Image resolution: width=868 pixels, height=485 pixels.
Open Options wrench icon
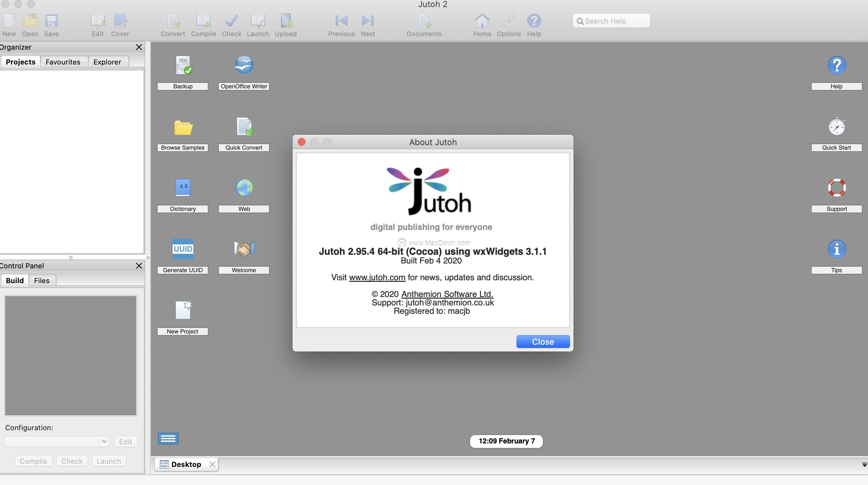[x=508, y=21]
